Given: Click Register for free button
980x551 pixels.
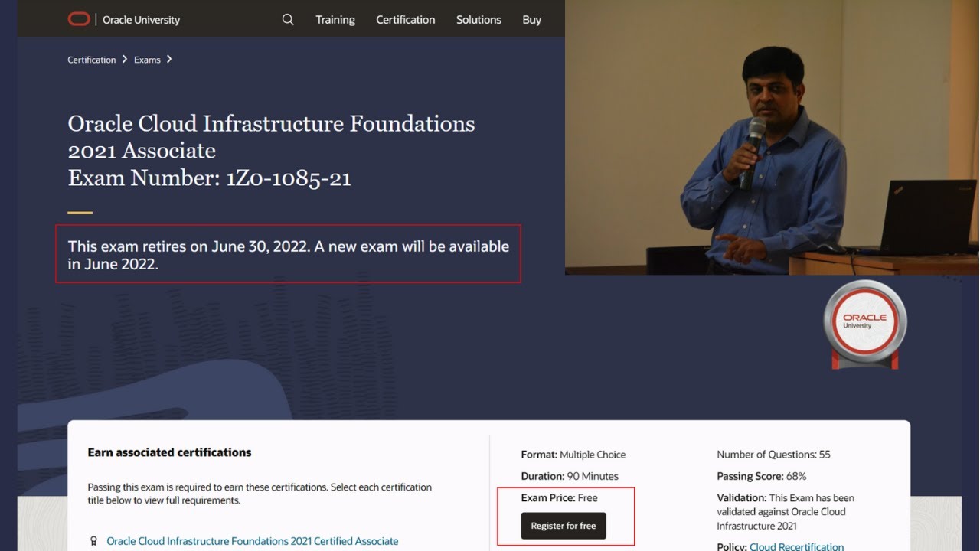Looking at the screenshot, I should click(563, 526).
